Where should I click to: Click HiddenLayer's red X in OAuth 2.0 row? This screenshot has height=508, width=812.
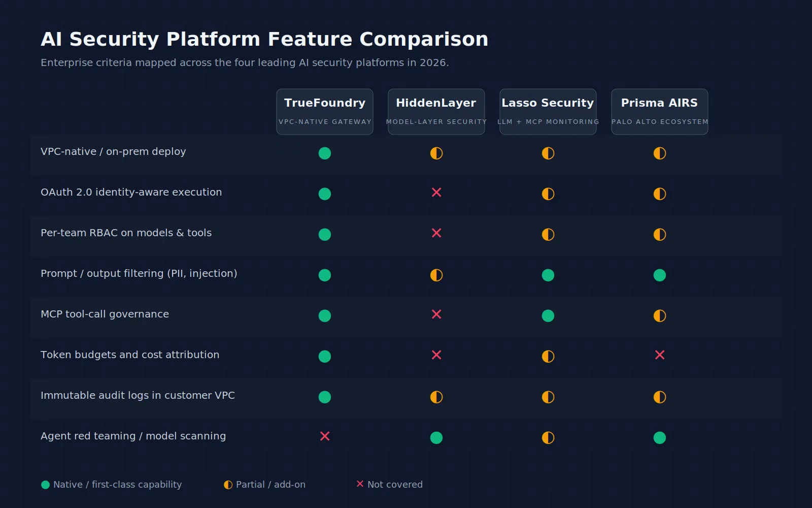pyautogui.click(x=436, y=192)
